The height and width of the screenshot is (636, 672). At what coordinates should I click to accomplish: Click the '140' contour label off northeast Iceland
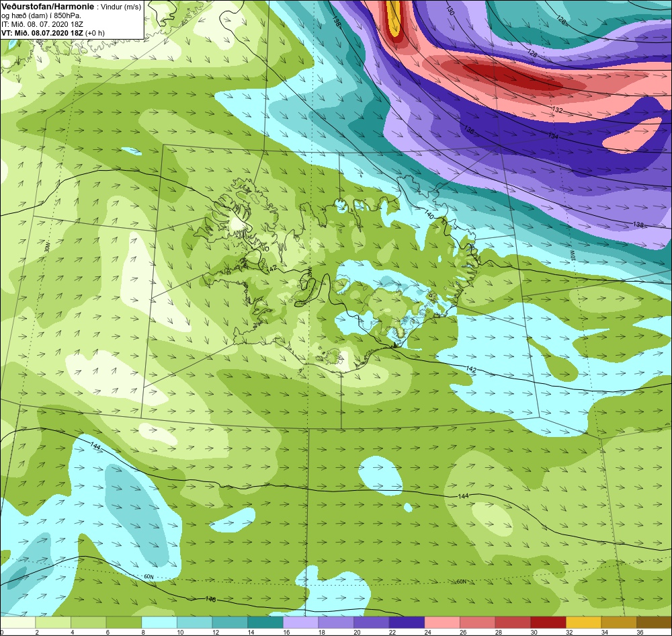click(x=429, y=213)
